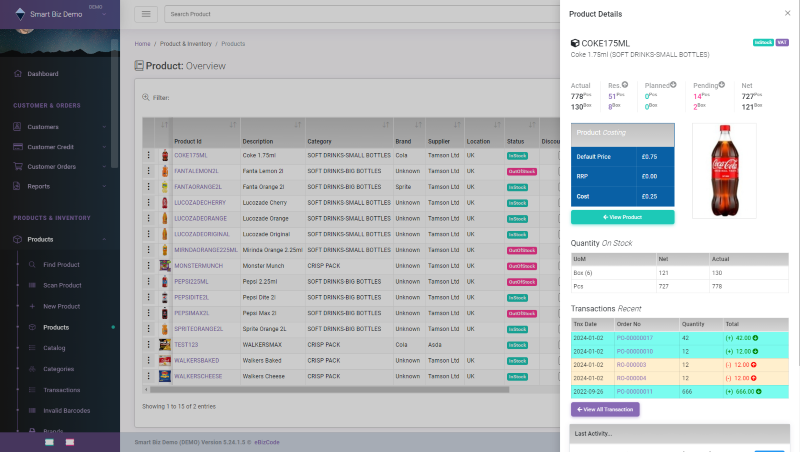
Task: Click the filter magnifier icon
Action: [146, 97]
